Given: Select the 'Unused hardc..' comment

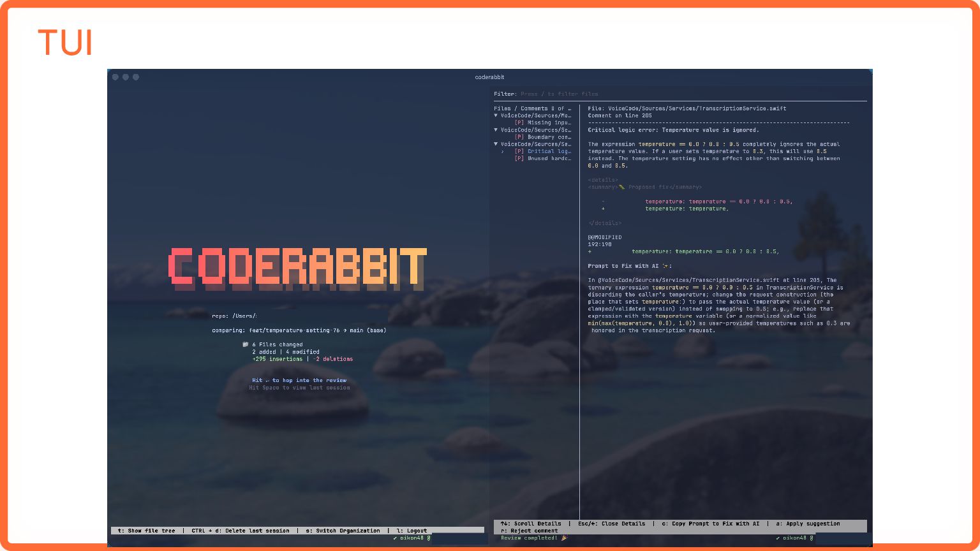Looking at the screenshot, I should click(x=549, y=158).
